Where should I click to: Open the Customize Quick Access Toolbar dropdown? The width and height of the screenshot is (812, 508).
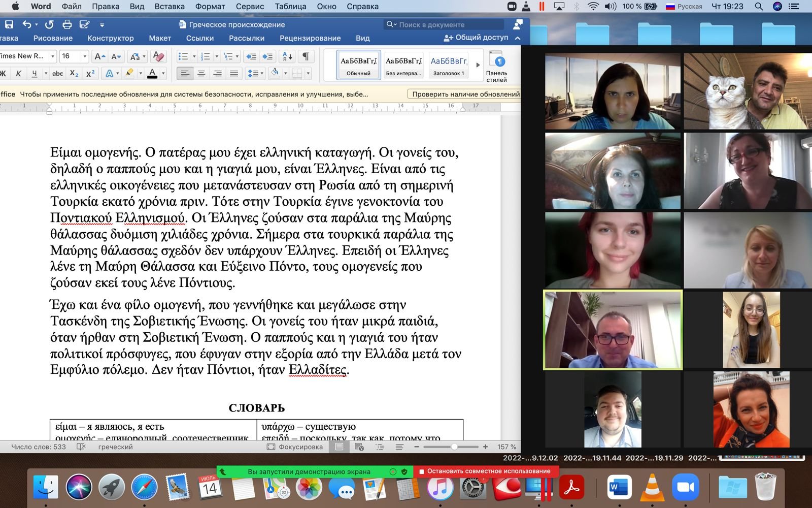click(x=102, y=24)
